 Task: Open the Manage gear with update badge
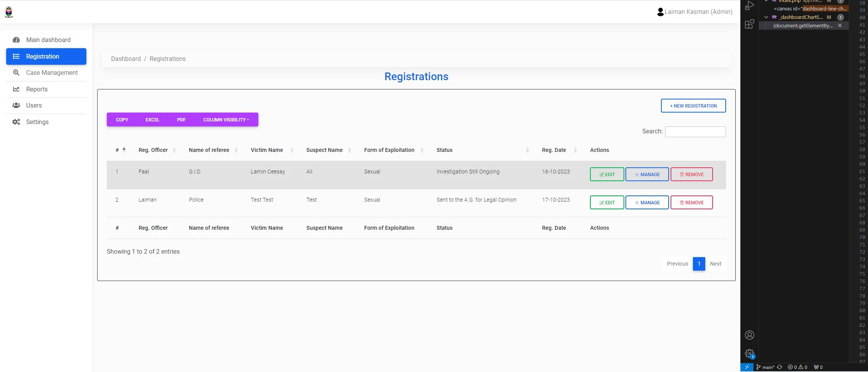coord(750,353)
